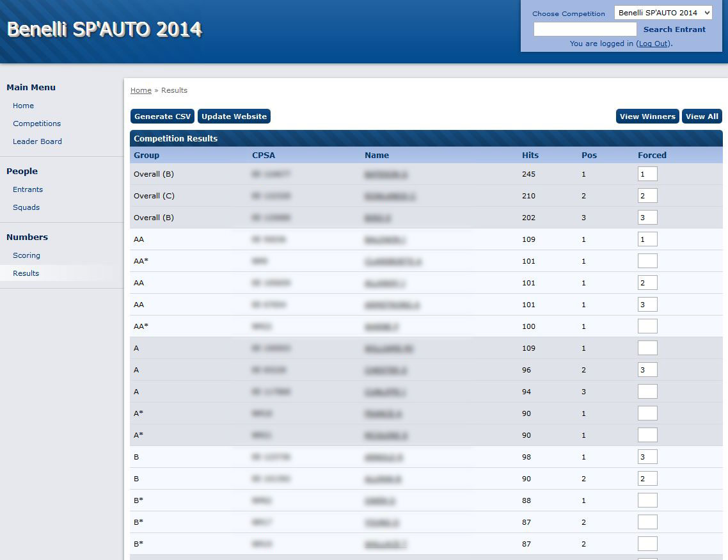Click the Generate CSV button
The height and width of the screenshot is (560, 728).
(x=162, y=116)
